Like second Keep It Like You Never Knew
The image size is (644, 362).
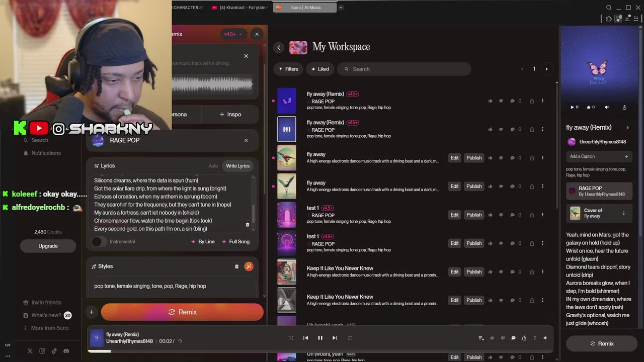490,300
